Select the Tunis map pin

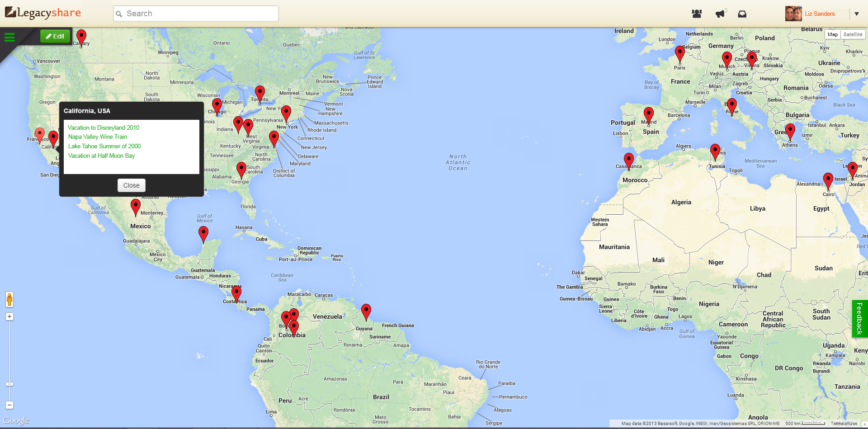(715, 152)
